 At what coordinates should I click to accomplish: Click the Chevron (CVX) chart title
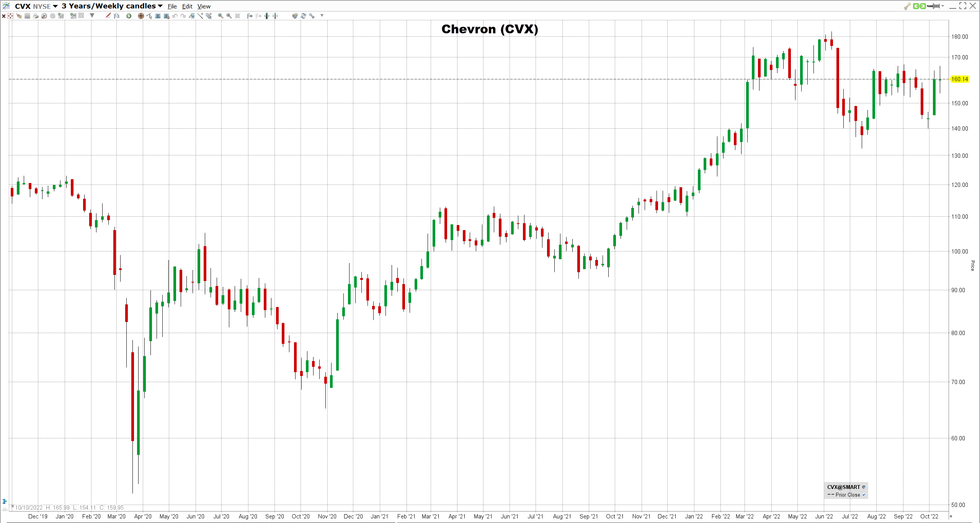(x=490, y=29)
